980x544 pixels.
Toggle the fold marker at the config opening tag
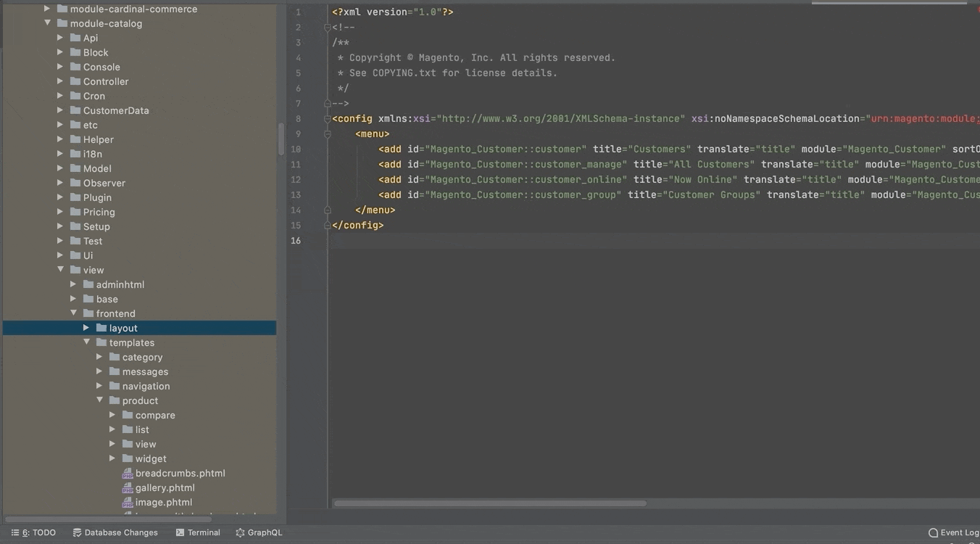(328, 119)
